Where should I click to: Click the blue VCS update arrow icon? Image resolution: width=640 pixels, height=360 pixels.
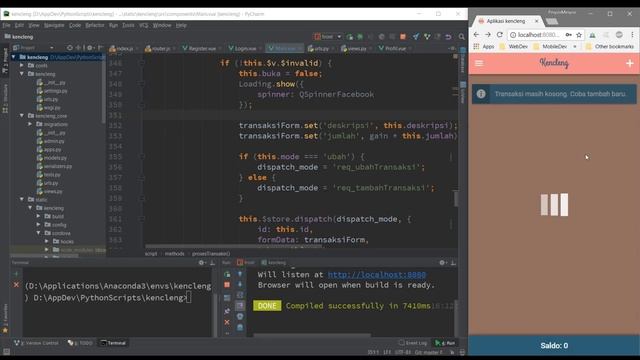coord(416,37)
